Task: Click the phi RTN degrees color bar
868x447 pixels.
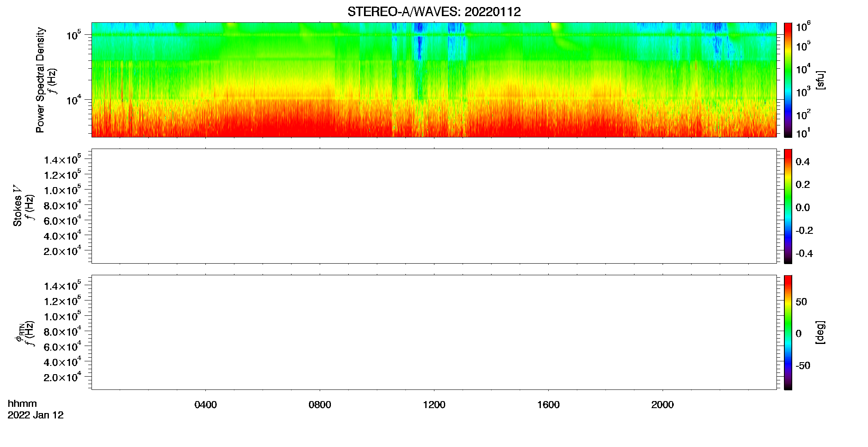Action: coord(788,332)
